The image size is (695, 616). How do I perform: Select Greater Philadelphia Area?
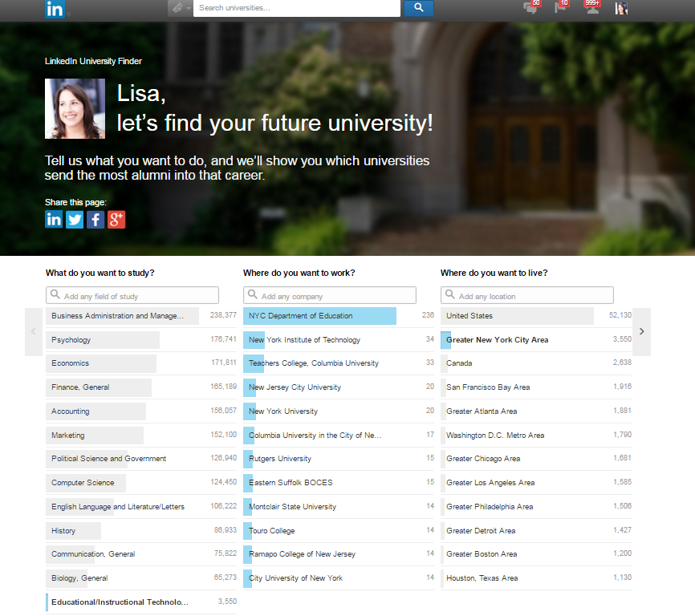point(536,507)
